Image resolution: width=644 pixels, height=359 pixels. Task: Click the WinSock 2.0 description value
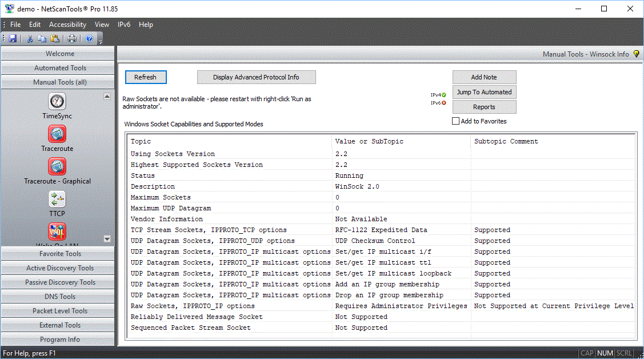click(x=357, y=186)
